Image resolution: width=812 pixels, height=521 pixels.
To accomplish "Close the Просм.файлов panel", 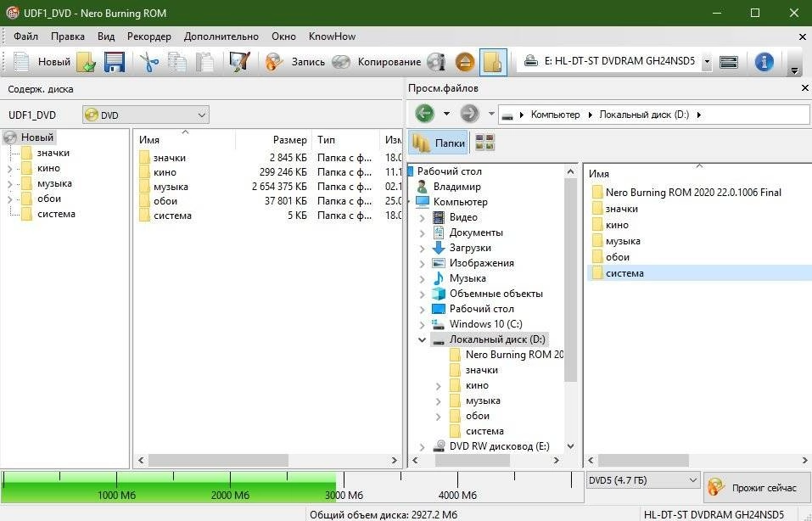I will click(x=804, y=88).
